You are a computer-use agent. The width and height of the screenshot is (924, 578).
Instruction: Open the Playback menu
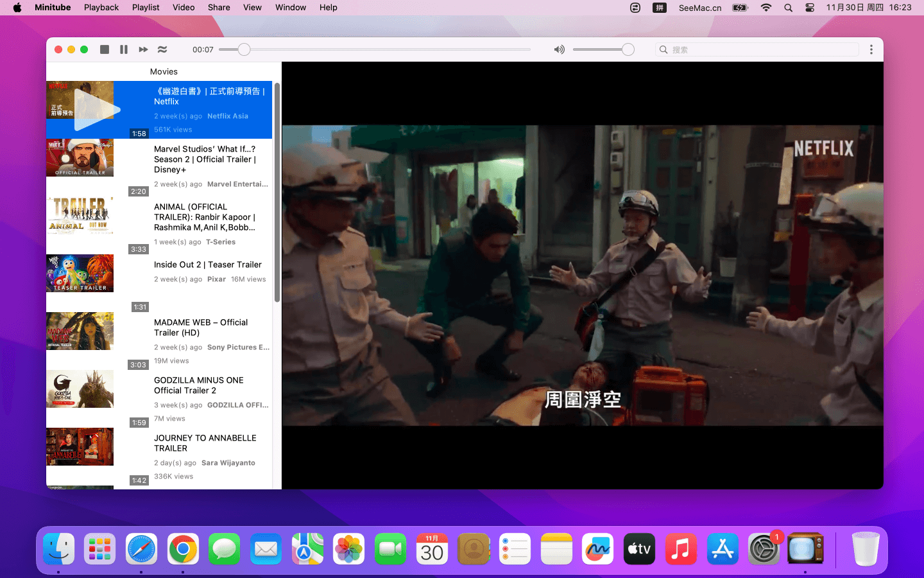tap(101, 8)
